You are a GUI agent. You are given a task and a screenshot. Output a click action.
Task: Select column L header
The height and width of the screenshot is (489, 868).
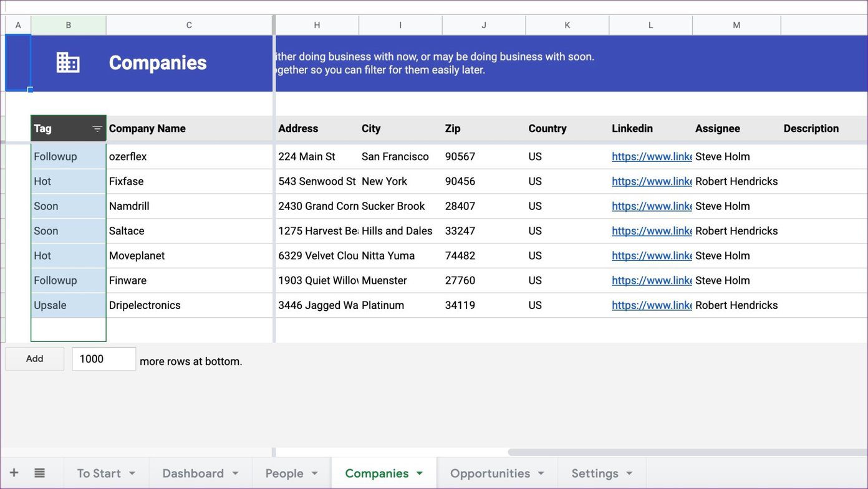(650, 25)
